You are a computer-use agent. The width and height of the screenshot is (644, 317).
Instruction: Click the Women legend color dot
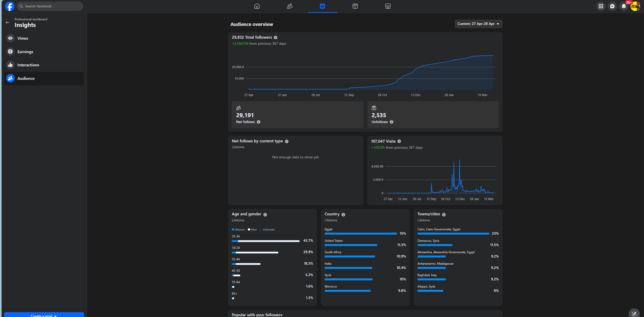[x=233, y=230]
